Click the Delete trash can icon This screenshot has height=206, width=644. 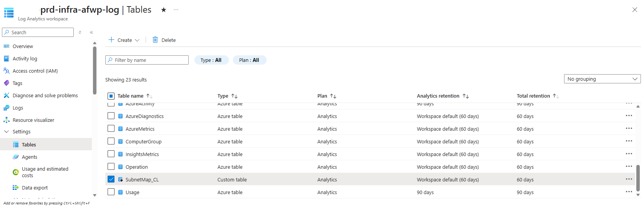155,40
